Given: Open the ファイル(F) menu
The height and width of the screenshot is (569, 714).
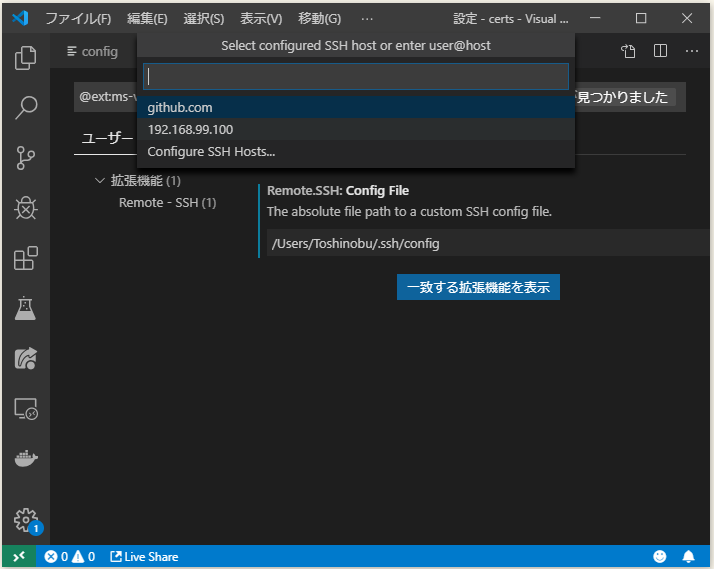Looking at the screenshot, I should click(x=78, y=19).
